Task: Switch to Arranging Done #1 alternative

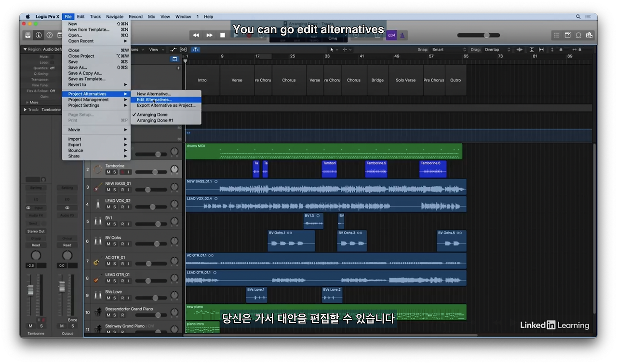Action: (x=166, y=120)
